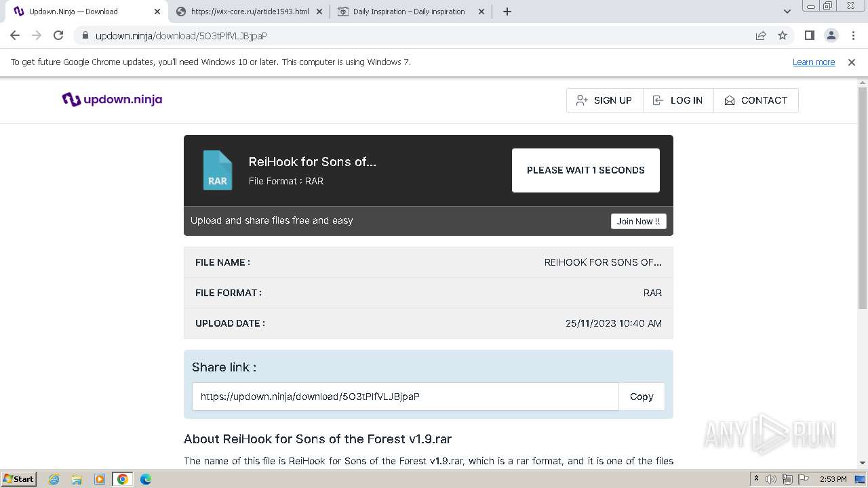Copy the share link
This screenshot has height=488, width=868.
[642, 396]
